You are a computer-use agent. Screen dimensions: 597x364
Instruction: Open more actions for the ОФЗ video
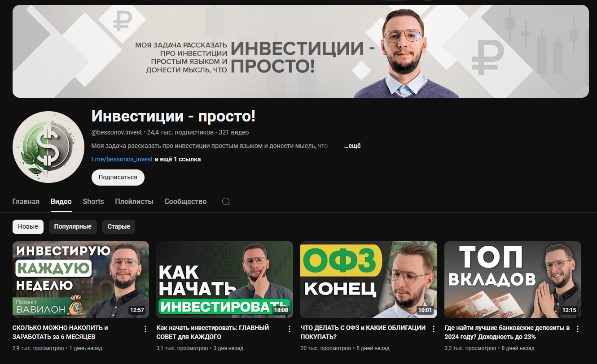pos(433,329)
